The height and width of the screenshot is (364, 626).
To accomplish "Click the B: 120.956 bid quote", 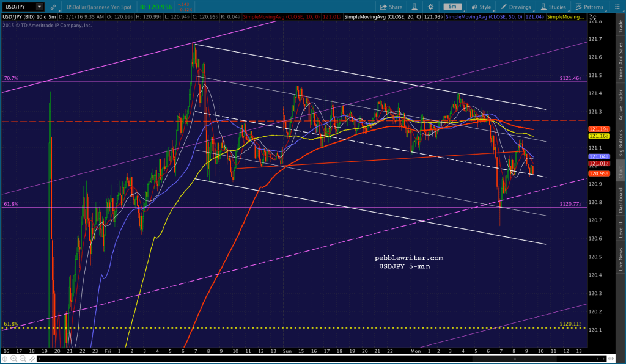I will coord(156,7).
